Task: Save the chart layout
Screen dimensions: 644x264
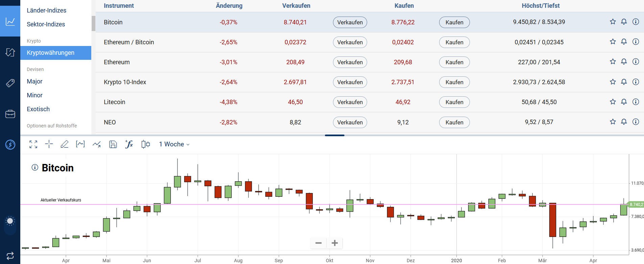Action: 113,144
